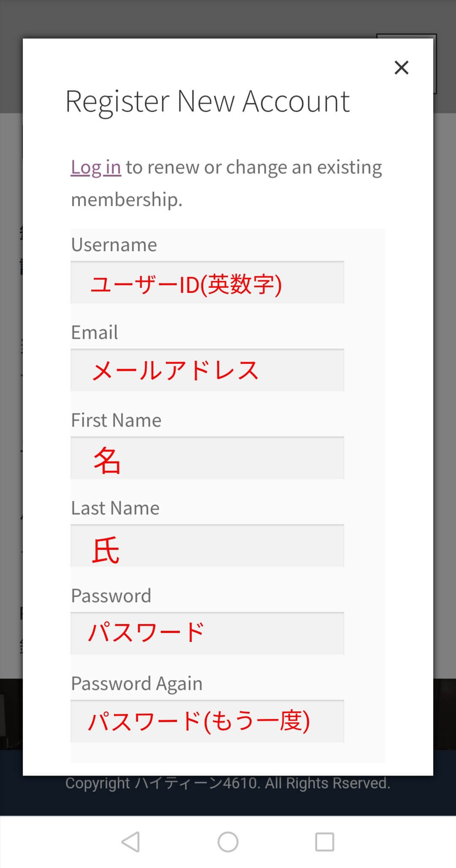The image size is (456, 868).
Task: Open recent apps with square icon
Action: point(325,842)
